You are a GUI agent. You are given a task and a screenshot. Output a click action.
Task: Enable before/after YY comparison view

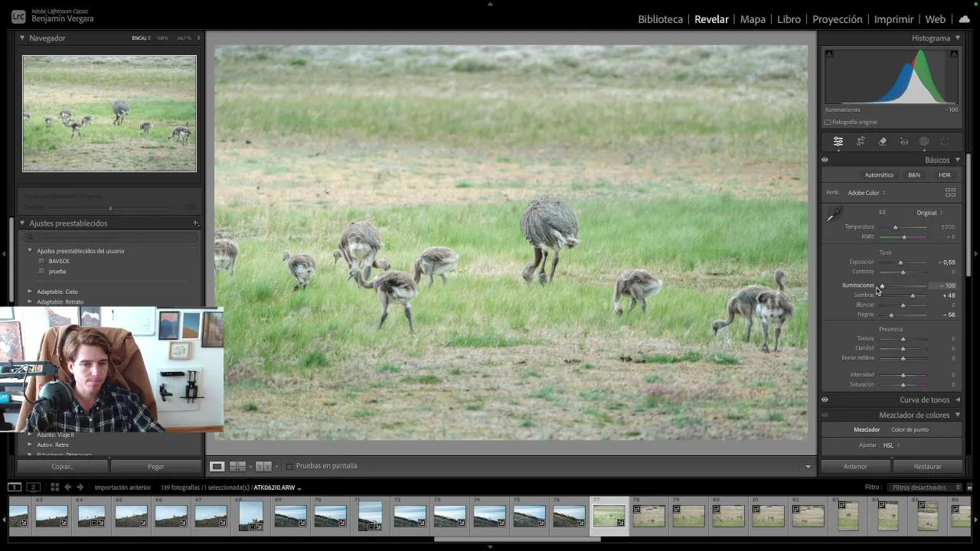tap(262, 466)
